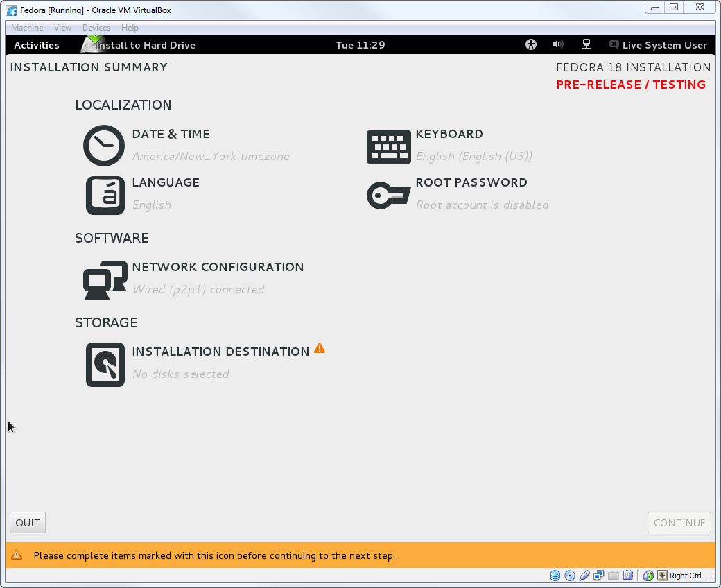The height and width of the screenshot is (588, 721).
Task: Open the View menu
Action: (62, 28)
